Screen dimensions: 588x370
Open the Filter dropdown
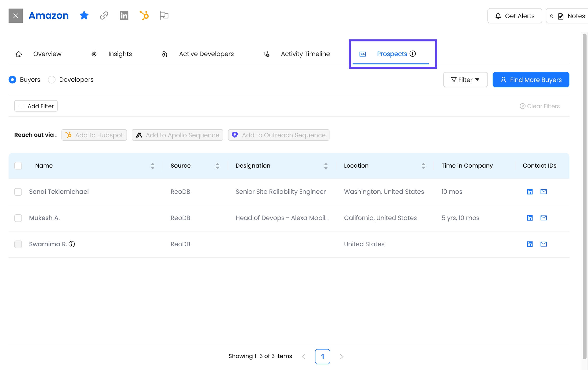coord(465,80)
